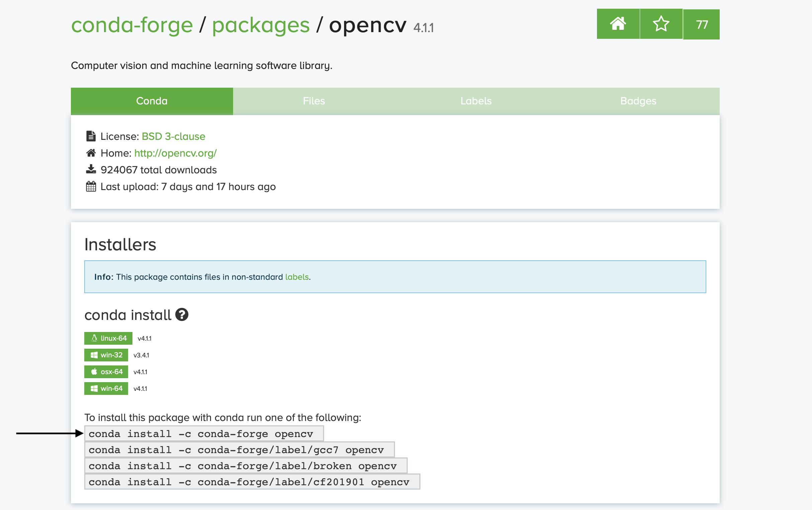This screenshot has height=510, width=812.
Task: Click the '924067 total downloads' text
Action: click(159, 170)
